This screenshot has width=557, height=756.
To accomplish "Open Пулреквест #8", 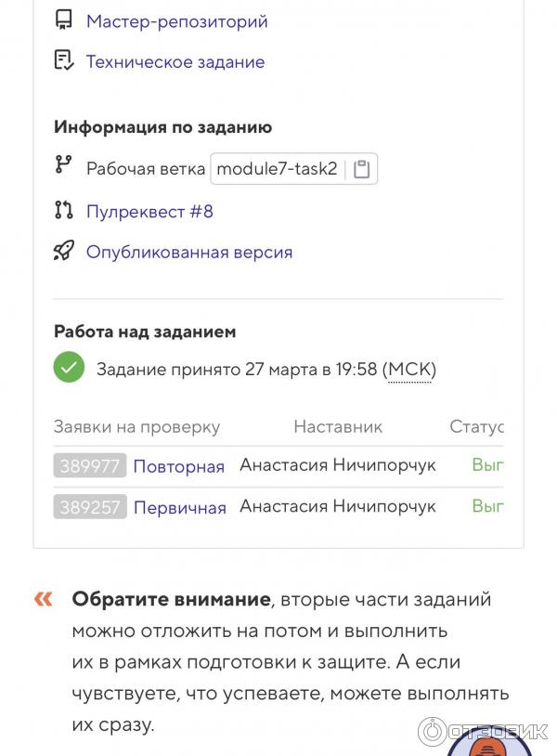I will click(150, 211).
